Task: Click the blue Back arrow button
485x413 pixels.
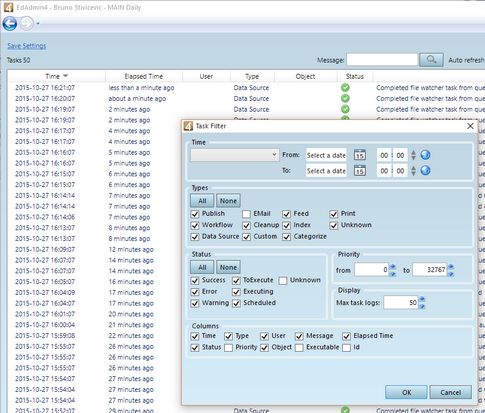Action: [x=10, y=24]
